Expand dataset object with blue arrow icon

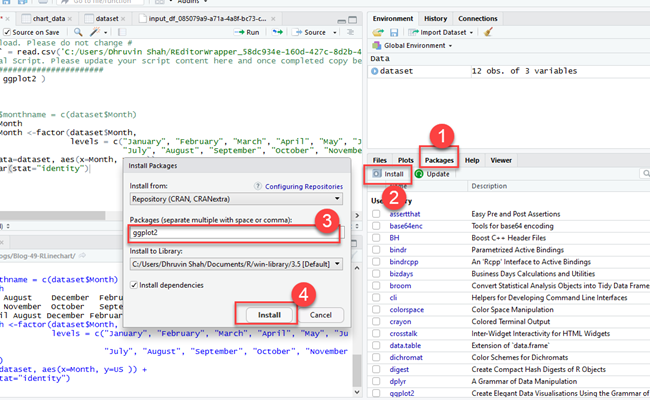[x=374, y=71]
